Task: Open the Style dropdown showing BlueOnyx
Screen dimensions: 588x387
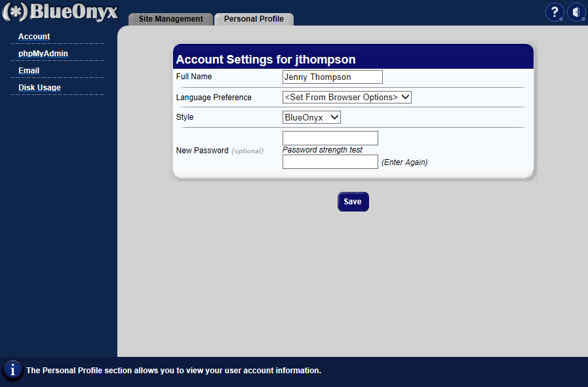Action: (311, 117)
